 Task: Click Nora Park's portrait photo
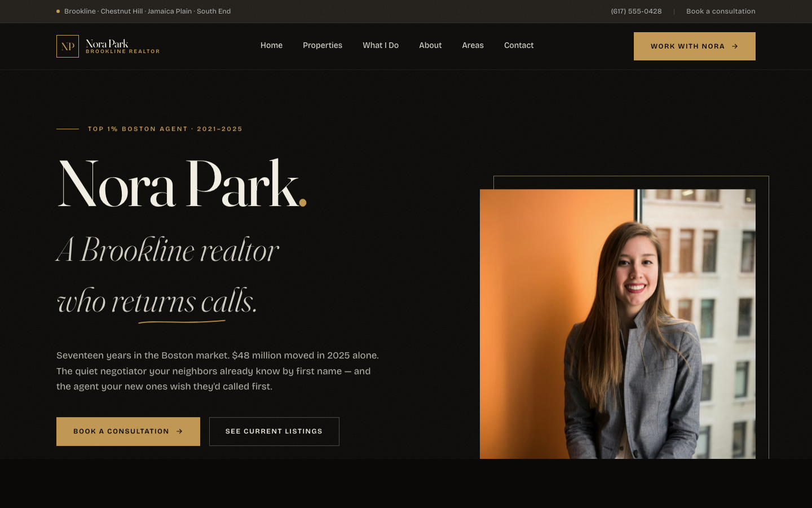click(617, 323)
